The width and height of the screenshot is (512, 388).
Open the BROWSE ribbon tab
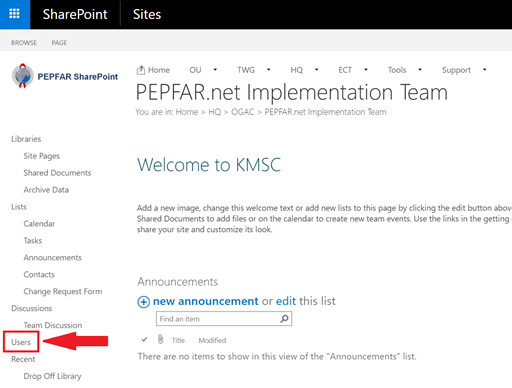click(24, 43)
